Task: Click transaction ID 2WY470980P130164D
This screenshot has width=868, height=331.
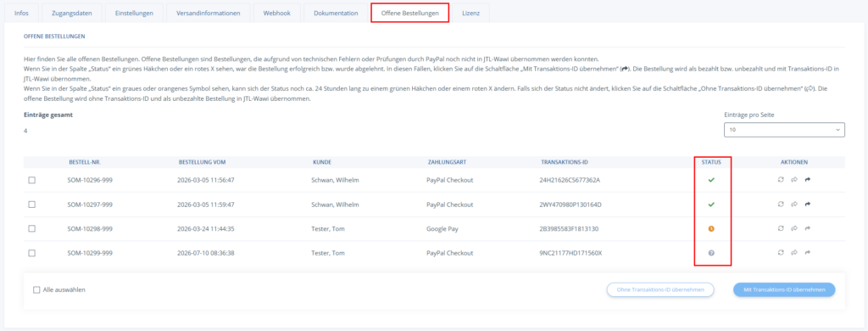Action: pyautogui.click(x=570, y=205)
